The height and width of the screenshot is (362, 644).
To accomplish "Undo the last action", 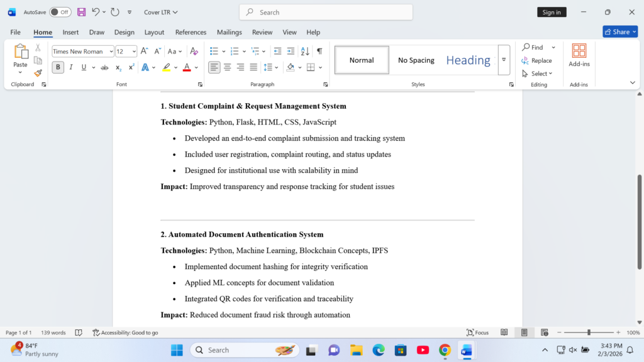I will tap(96, 12).
